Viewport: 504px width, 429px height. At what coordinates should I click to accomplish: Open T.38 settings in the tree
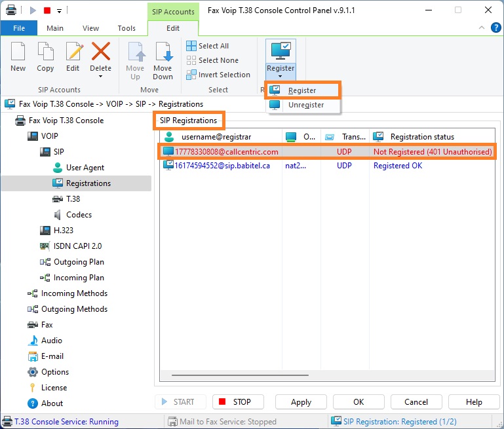(x=66, y=199)
